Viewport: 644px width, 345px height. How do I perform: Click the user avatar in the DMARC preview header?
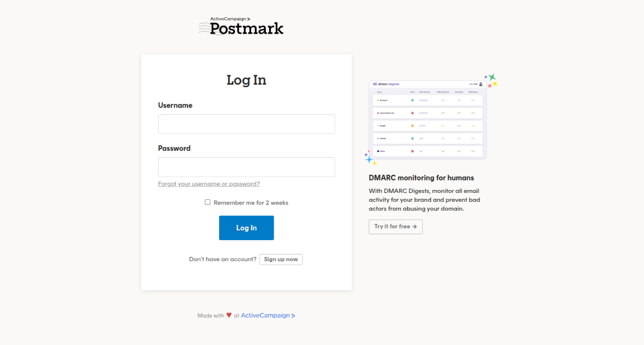click(x=481, y=84)
